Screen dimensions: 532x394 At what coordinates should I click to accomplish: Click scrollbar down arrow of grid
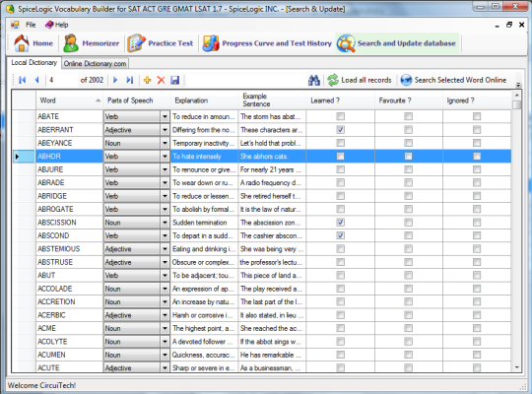[x=517, y=367]
